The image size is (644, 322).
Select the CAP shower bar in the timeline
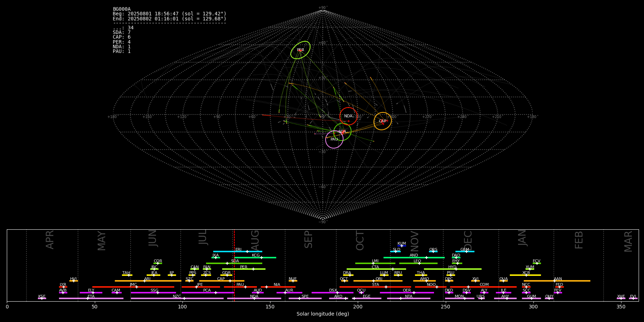(x=222, y=281)
